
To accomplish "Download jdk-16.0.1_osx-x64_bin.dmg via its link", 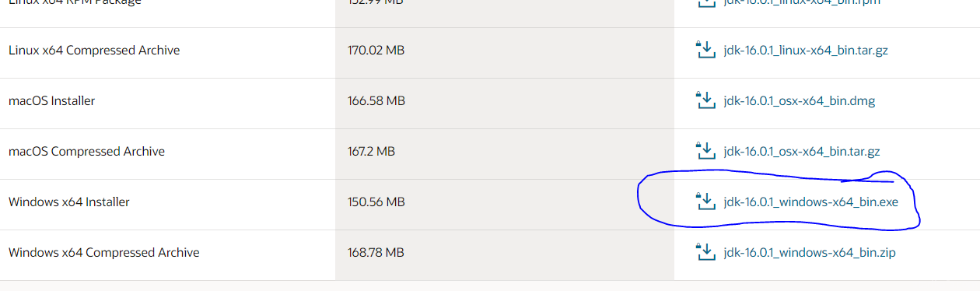I will coord(800,101).
